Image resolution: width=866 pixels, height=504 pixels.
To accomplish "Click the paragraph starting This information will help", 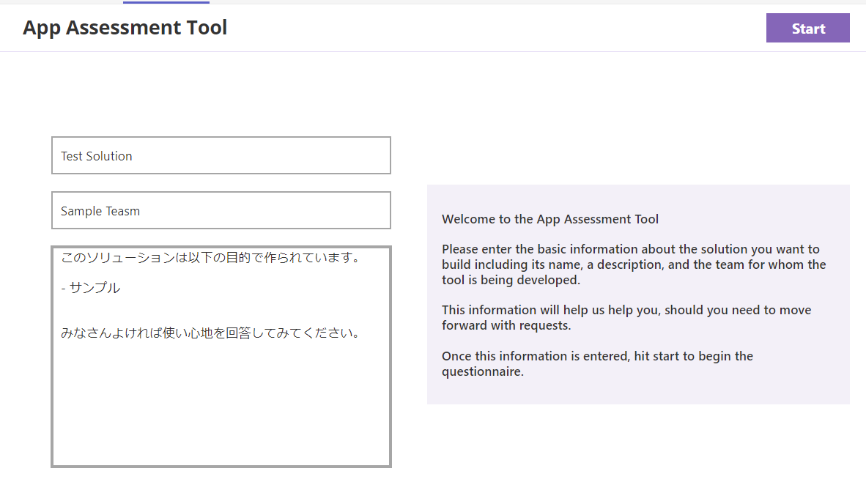I will pyautogui.click(x=626, y=317).
